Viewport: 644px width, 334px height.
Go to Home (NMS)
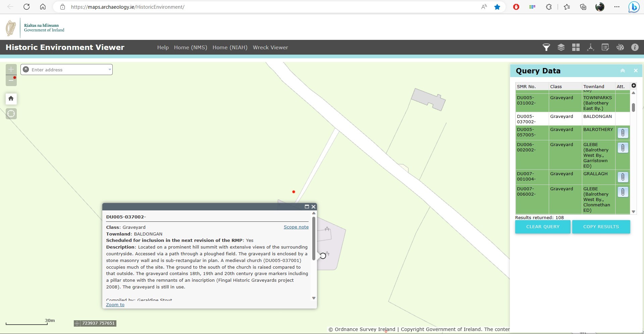(x=191, y=48)
